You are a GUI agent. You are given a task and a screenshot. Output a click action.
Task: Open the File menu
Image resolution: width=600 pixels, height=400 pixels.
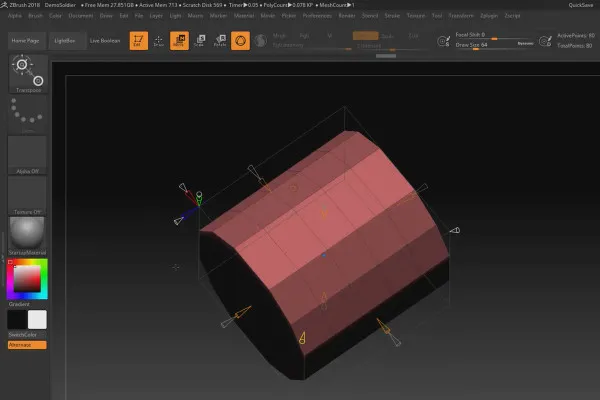click(139, 16)
